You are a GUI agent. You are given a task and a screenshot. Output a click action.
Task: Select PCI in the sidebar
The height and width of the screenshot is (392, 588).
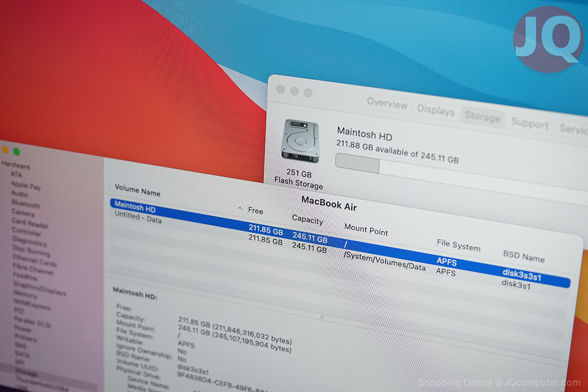point(19,312)
